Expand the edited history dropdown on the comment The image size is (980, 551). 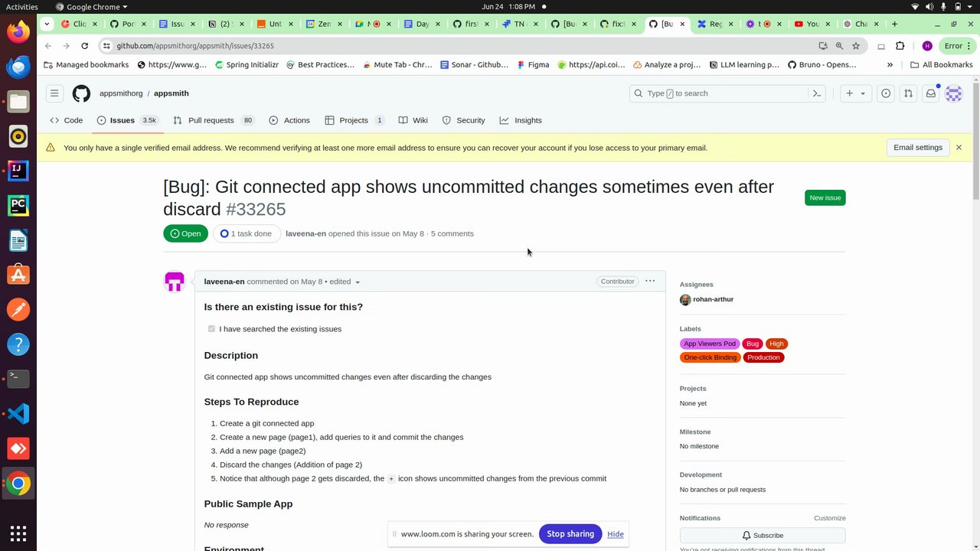(x=345, y=282)
